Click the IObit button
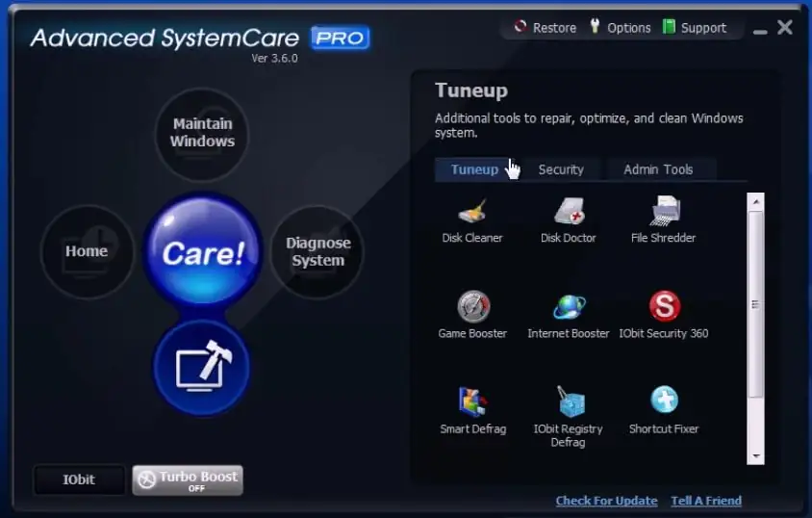The width and height of the screenshot is (812, 518). coord(79,479)
